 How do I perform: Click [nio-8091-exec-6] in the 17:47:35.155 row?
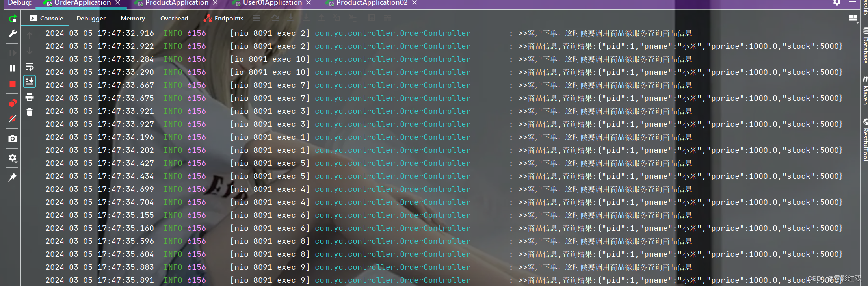tap(270, 215)
